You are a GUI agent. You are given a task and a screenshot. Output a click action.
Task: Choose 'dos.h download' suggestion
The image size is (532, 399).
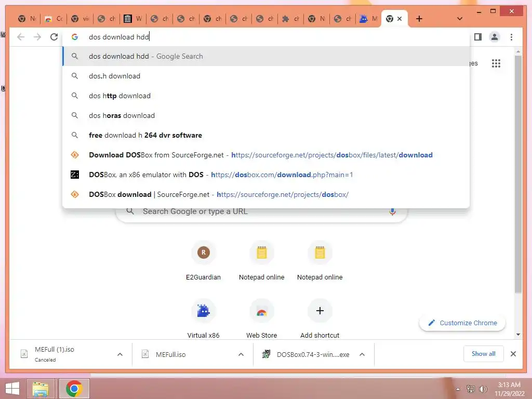point(266,76)
